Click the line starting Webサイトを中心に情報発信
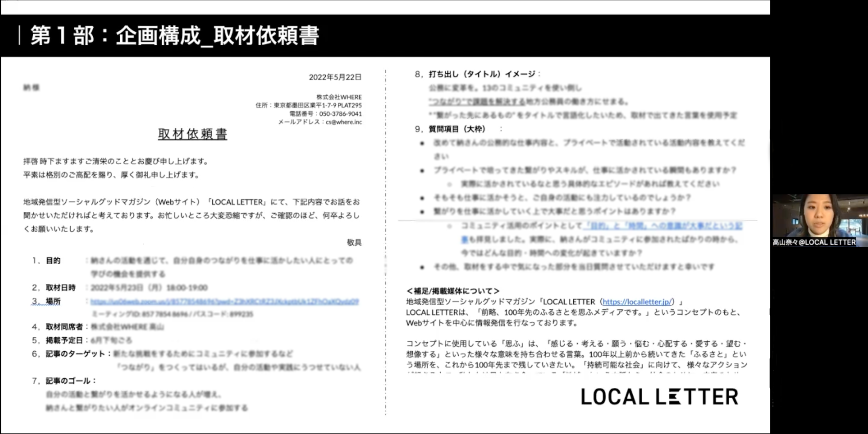Viewport: 868px width, 434px height. [x=492, y=323]
